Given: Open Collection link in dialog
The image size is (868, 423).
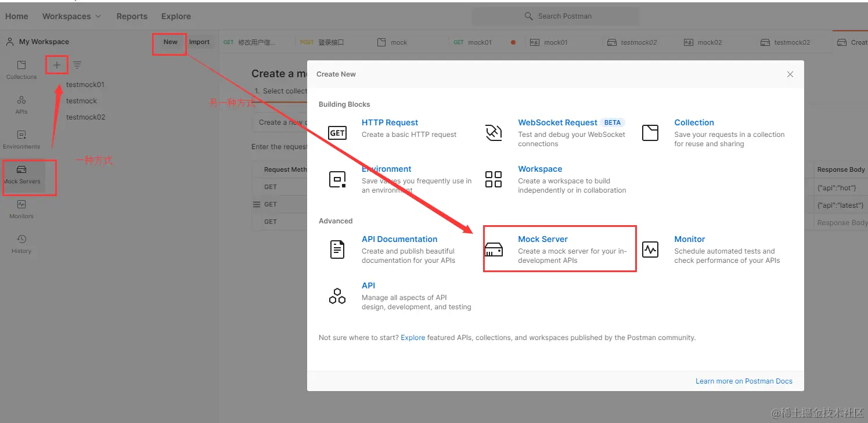Looking at the screenshot, I should click(694, 122).
